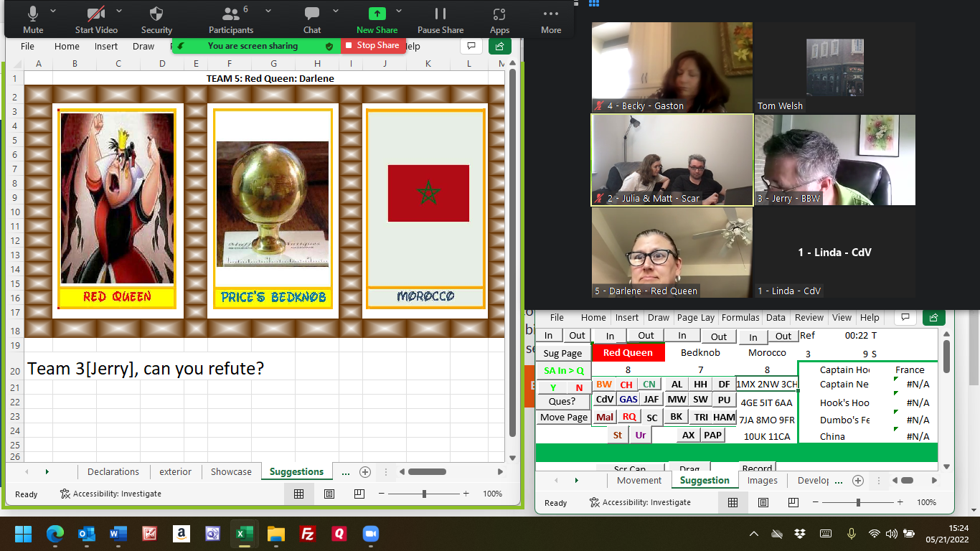Pause the screen share
The width and height of the screenshot is (980, 551).
pyautogui.click(x=440, y=20)
